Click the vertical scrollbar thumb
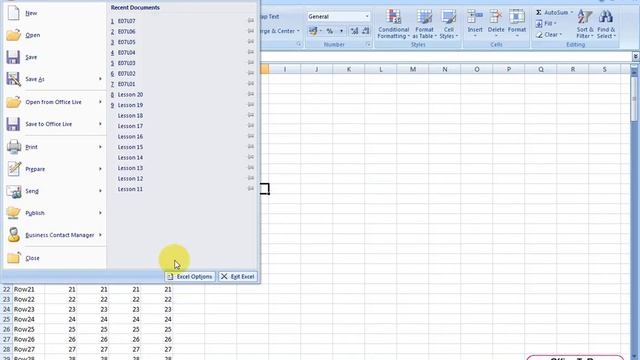The width and height of the screenshot is (640, 360). (634, 100)
